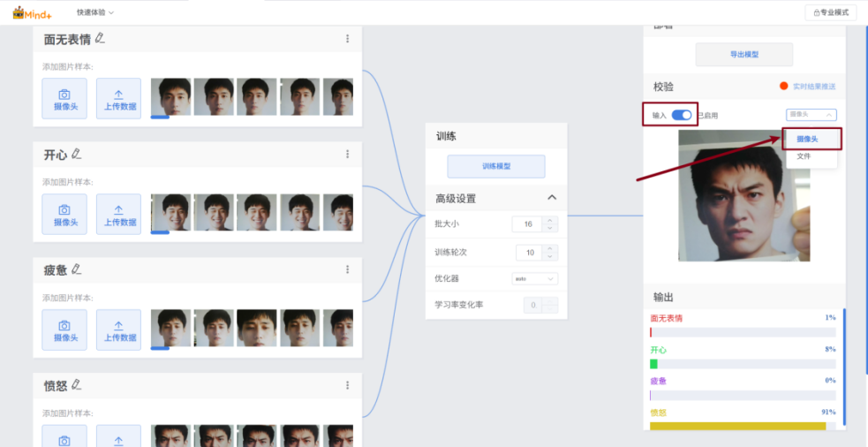Image resolution: width=868 pixels, height=447 pixels.
Task: Click the 实时结果推送 link
Action: click(814, 87)
